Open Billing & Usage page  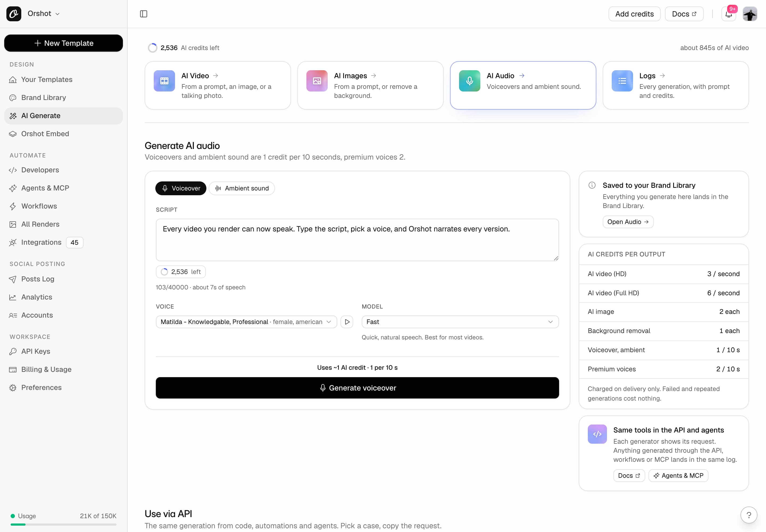63,369
